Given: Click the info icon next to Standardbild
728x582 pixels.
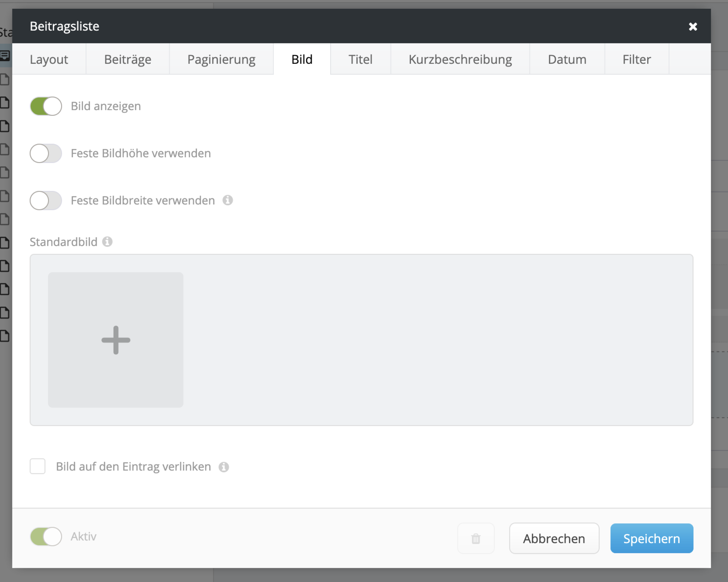Looking at the screenshot, I should (107, 242).
